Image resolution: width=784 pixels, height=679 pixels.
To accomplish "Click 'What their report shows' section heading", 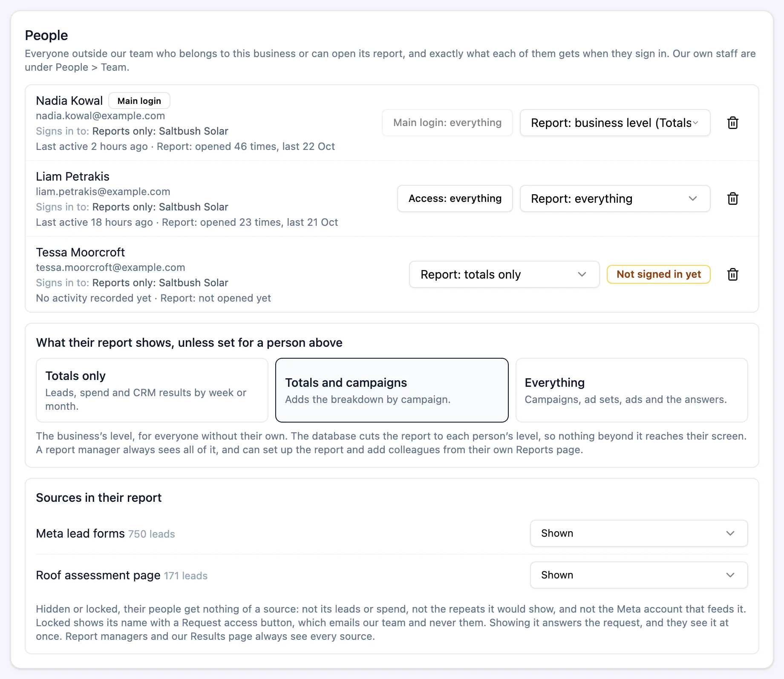I will coord(189,342).
